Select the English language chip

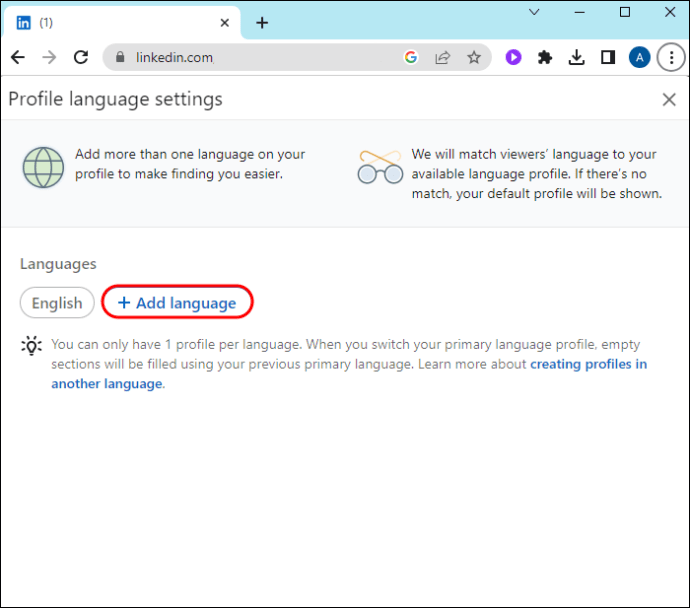tap(57, 303)
